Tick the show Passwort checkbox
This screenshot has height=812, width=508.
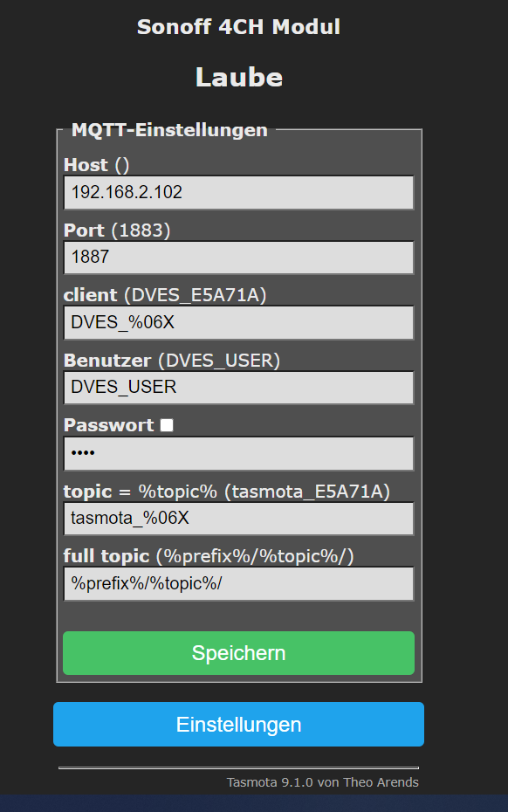pyautogui.click(x=167, y=425)
